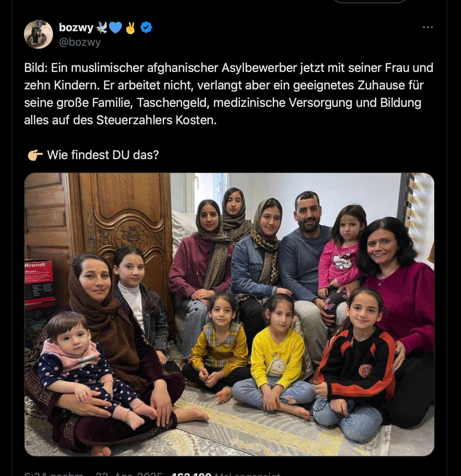Image resolution: width=461 pixels, height=476 pixels.
Task: Open the @bozwy handle link
Action: (x=80, y=42)
